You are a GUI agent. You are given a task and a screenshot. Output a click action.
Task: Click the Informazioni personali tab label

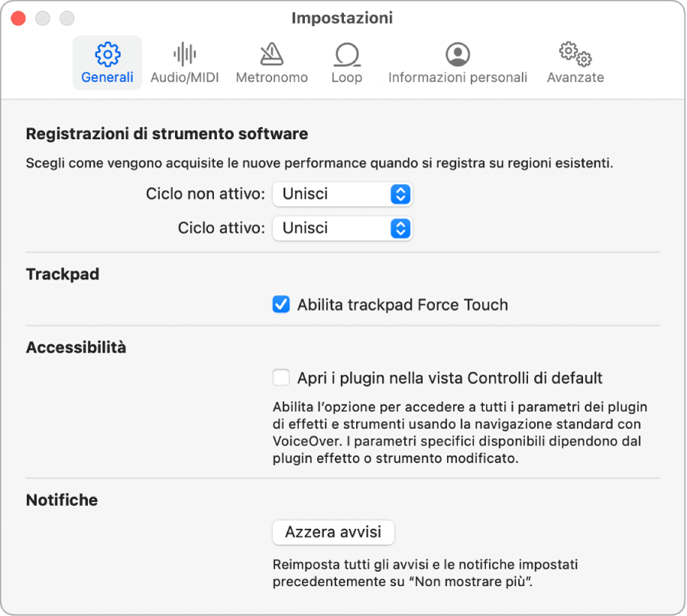point(458,77)
